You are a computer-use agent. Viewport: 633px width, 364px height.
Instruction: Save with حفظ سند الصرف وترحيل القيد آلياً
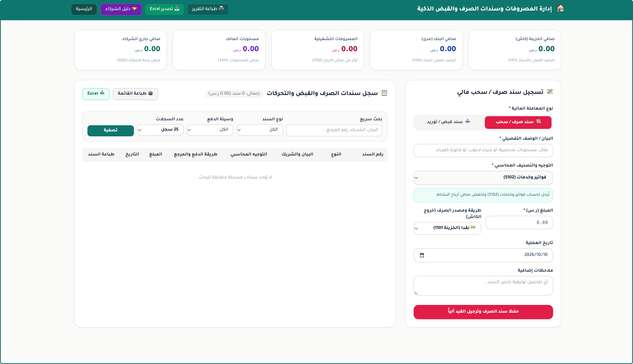pyautogui.click(x=483, y=312)
